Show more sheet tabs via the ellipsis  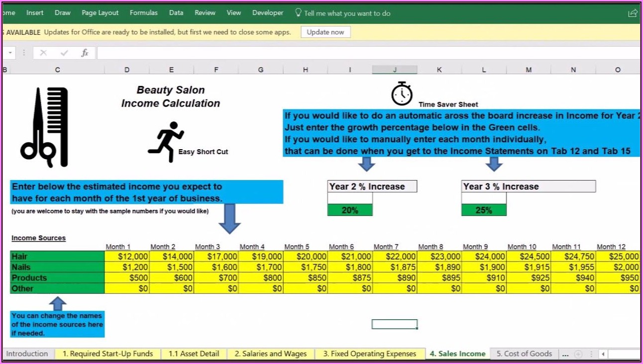click(565, 354)
